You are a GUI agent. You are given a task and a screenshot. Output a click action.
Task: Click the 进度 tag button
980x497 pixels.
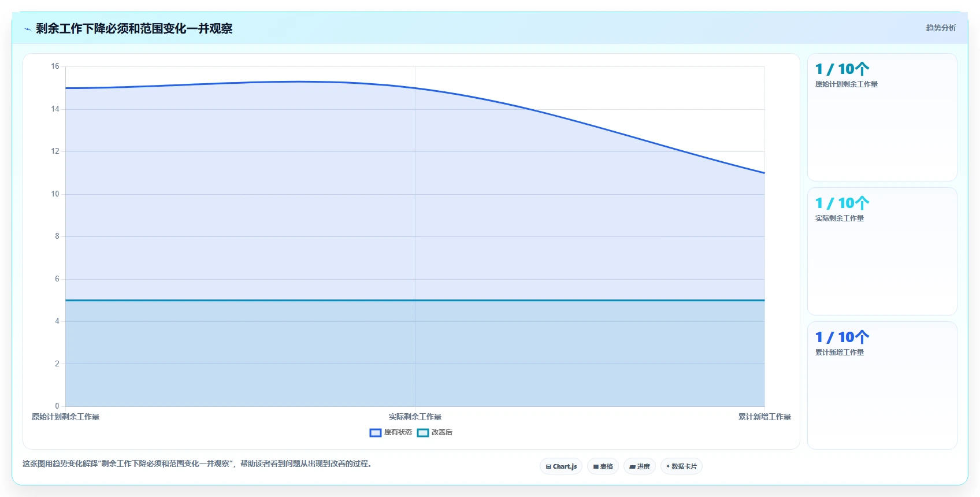(x=640, y=466)
